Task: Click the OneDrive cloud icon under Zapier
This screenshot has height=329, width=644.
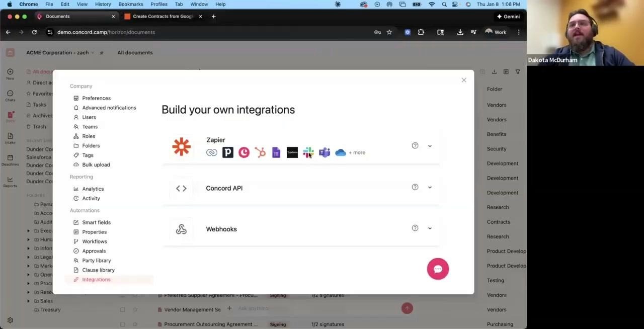Action: 341,152
